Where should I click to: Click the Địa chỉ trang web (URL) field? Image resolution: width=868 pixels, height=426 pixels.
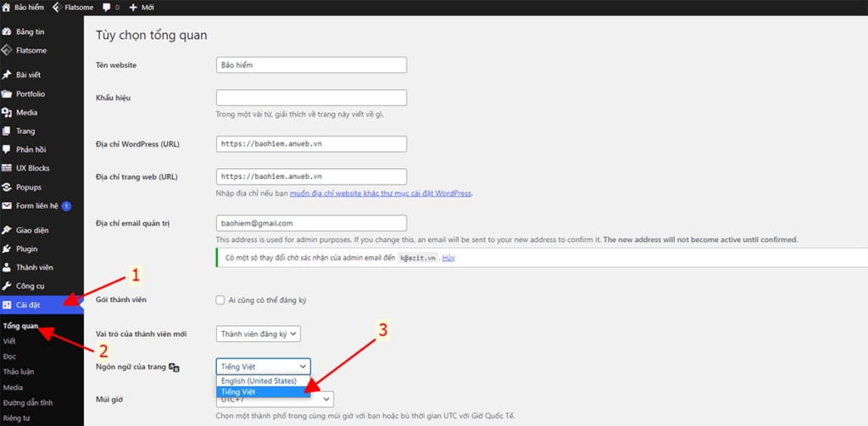(x=312, y=177)
